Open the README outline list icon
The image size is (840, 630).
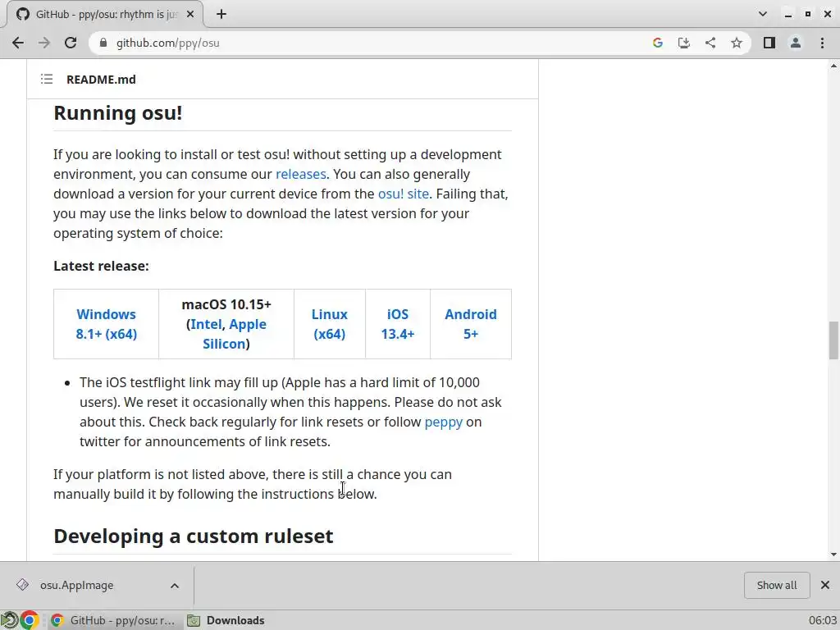(x=47, y=80)
